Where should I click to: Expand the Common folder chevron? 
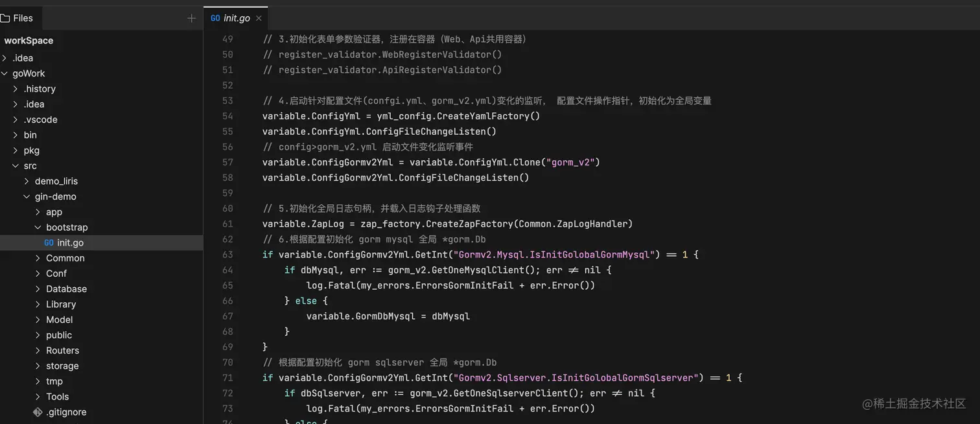(38, 259)
